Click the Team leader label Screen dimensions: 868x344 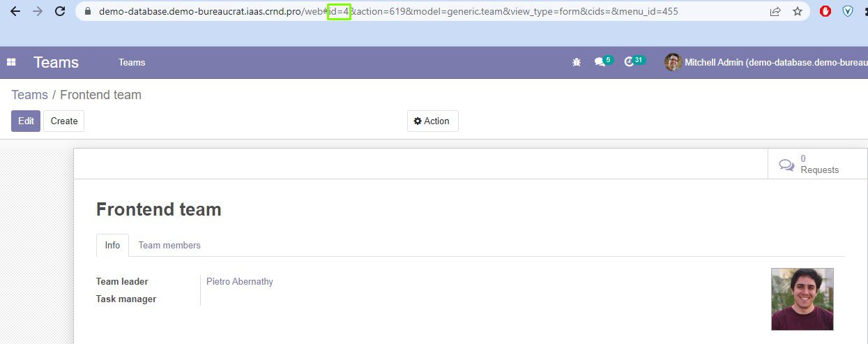(x=122, y=282)
